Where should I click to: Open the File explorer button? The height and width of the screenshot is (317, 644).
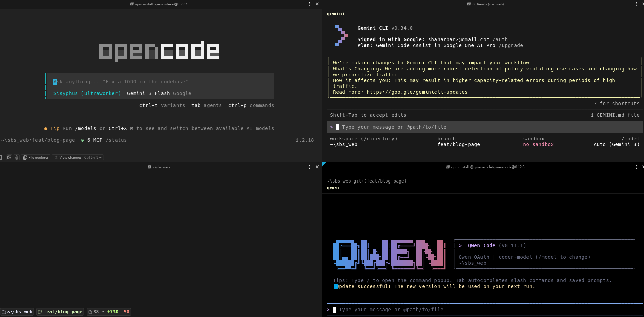click(x=36, y=157)
